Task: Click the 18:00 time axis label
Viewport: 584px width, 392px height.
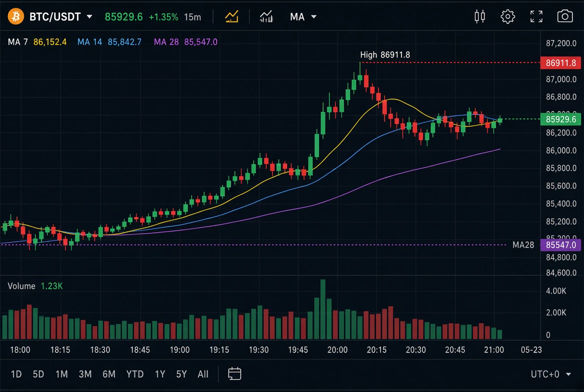Action: [20, 349]
